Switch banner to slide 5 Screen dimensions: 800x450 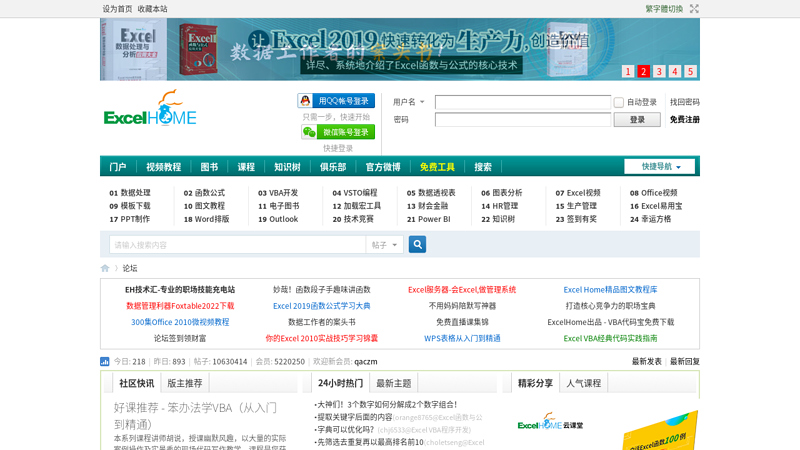690,71
